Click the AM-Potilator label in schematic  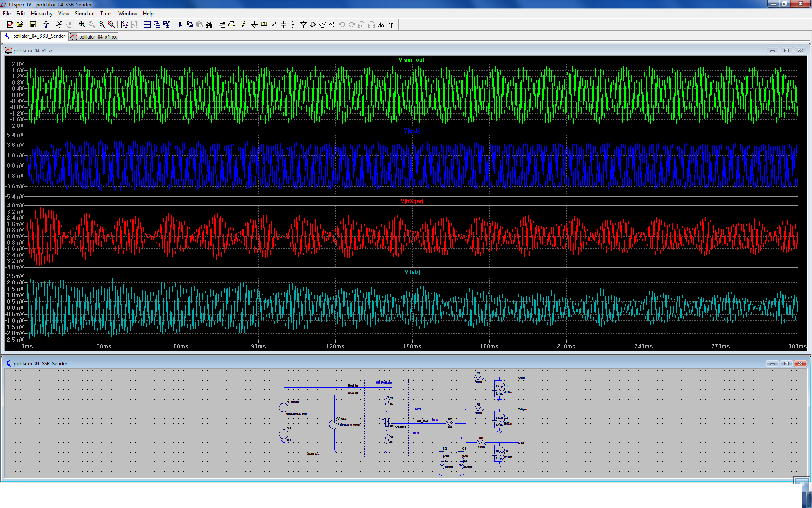click(x=384, y=382)
